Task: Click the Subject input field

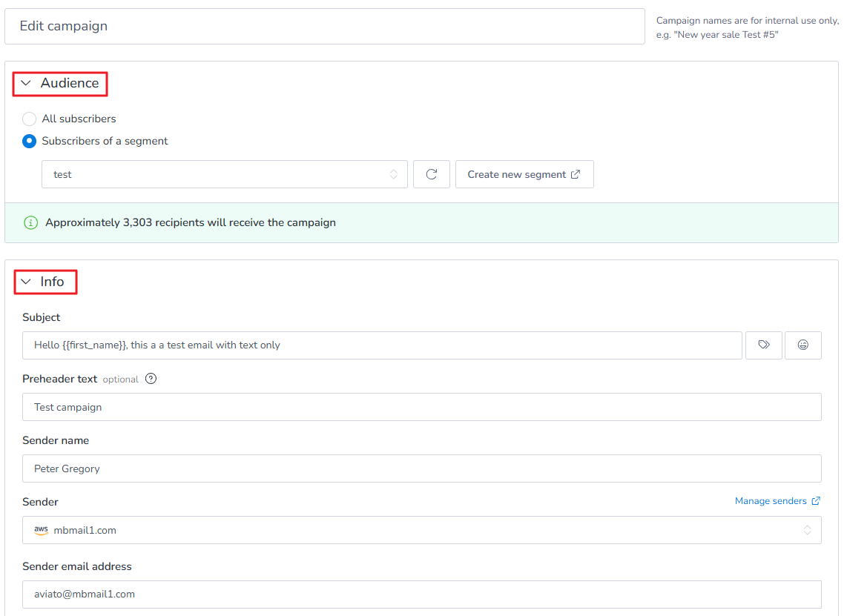Action: pos(382,345)
